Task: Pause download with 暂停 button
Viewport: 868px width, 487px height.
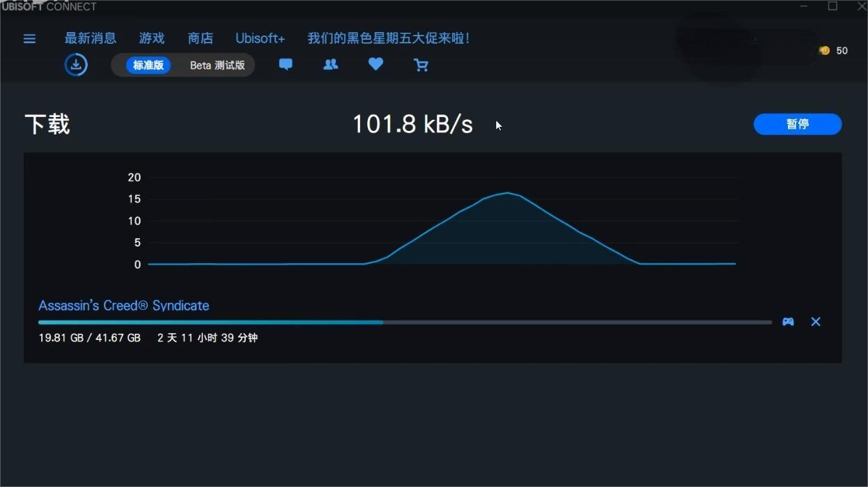Action: [798, 124]
